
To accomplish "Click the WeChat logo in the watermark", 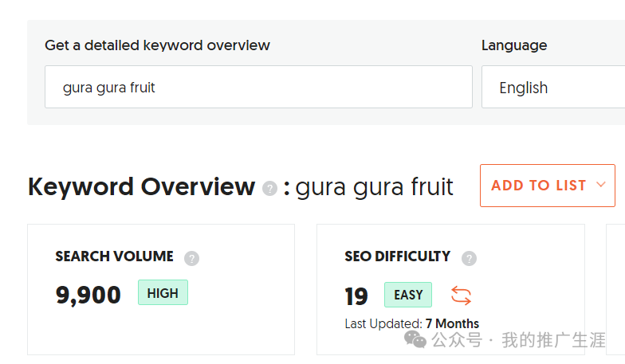I will pyautogui.click(x=415, y=339).
